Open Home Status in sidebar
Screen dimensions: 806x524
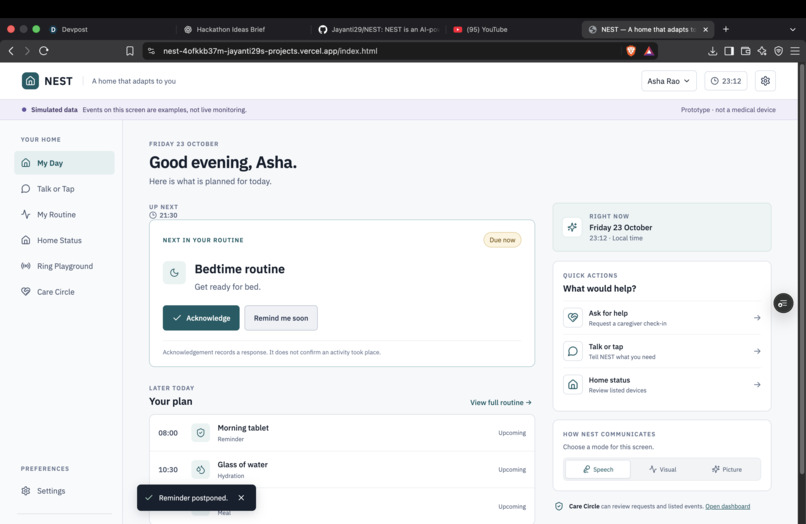(x=64, y=240)
